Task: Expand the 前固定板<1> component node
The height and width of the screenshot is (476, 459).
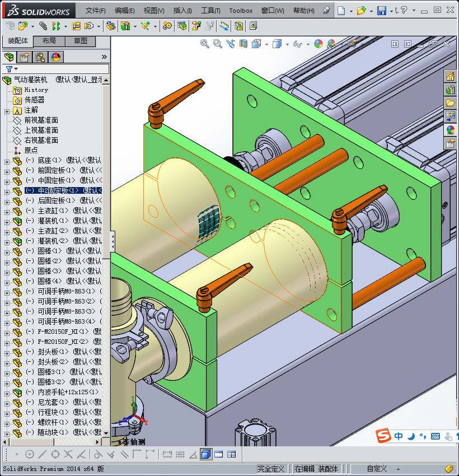Action: pyautogui.click(x=7, y=172)
